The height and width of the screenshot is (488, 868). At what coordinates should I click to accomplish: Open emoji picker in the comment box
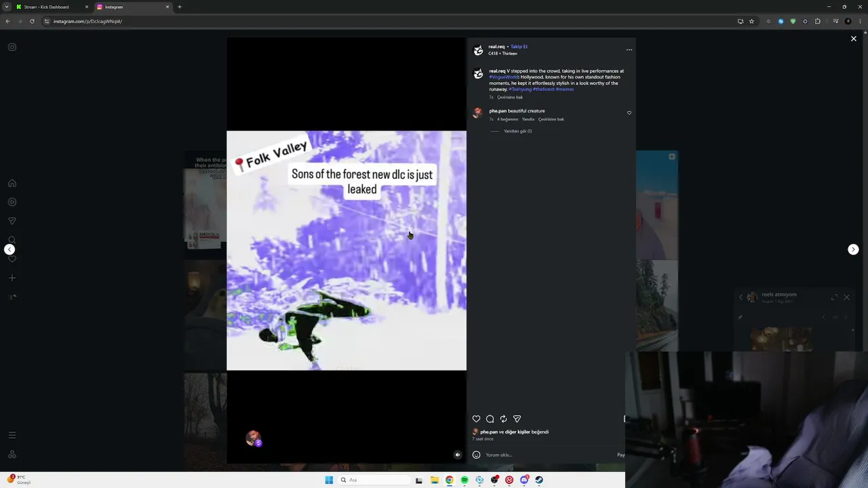[476, 455]
